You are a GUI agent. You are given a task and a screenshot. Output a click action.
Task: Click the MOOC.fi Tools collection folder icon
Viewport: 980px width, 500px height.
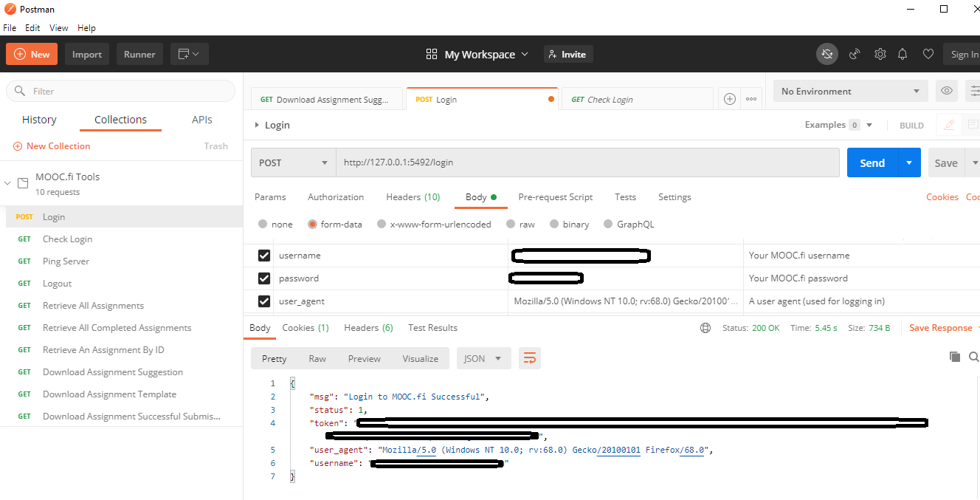23,182
